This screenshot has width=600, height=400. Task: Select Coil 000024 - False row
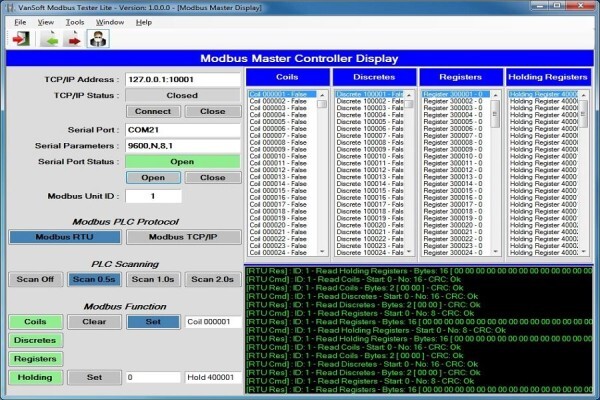tap(282, 253)
